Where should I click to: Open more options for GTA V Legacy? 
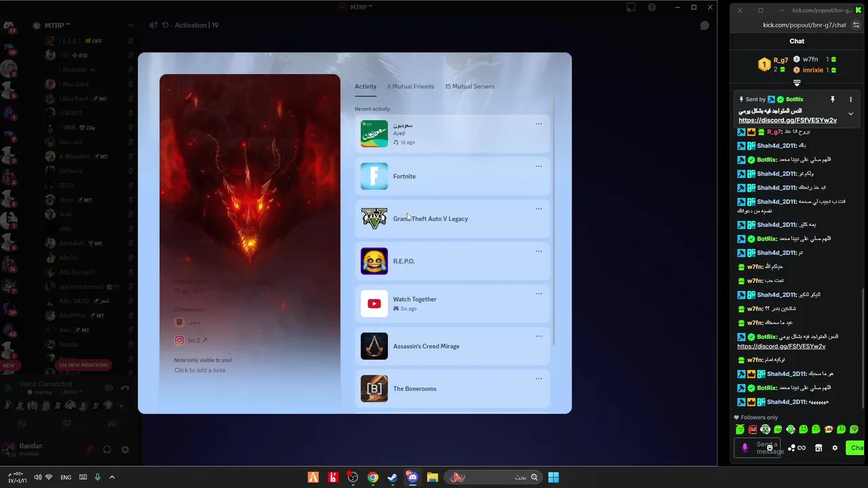click(x=538, y=209)
